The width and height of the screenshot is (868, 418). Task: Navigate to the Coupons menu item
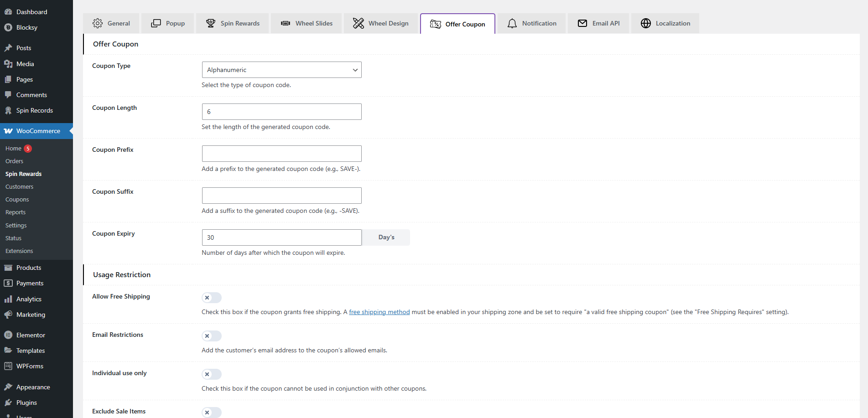[17, 199]
